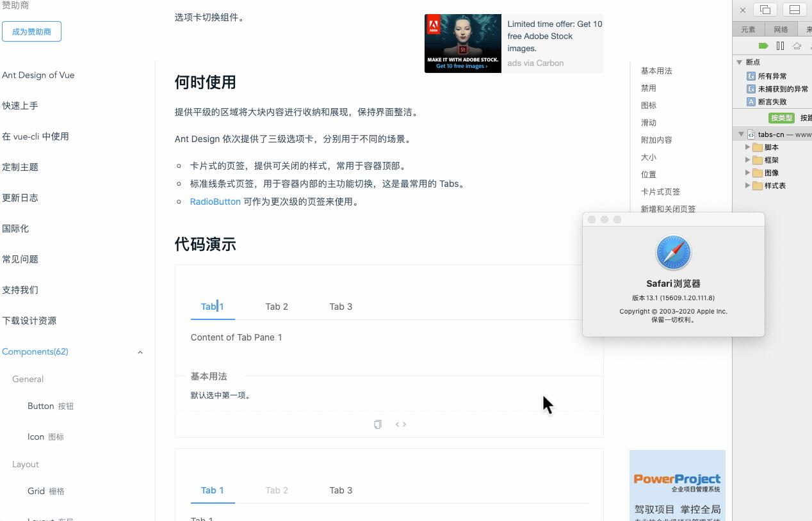Image resolution: width=812 pixels, height=521 pixels.
Task: Toggle the green breakpoints enable icon
Action: pyautogui.click(x=763, y=46)
